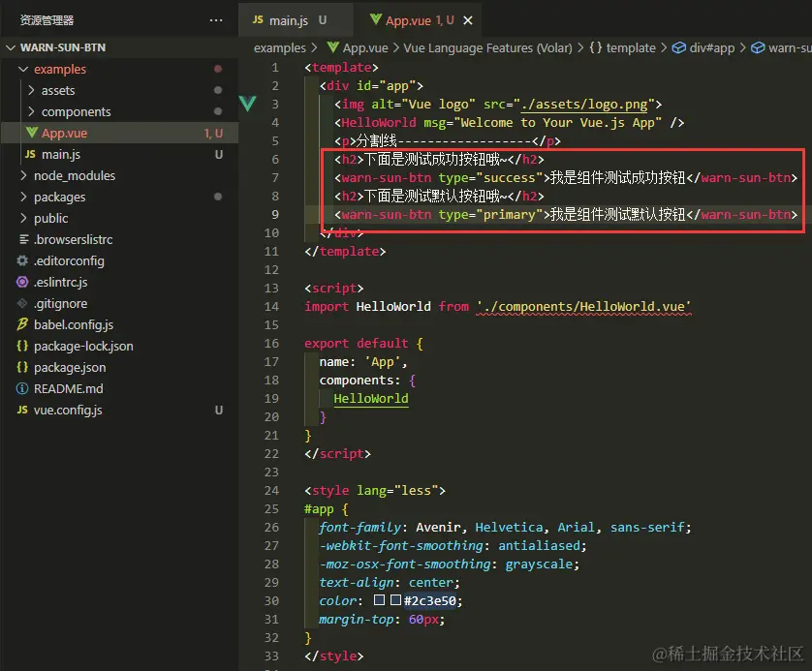Image resolution: width=812 pixels, height=671 pixels.
Task: Collapse the WARN-SUN-BTN root folder
Action: click(11, 47)
